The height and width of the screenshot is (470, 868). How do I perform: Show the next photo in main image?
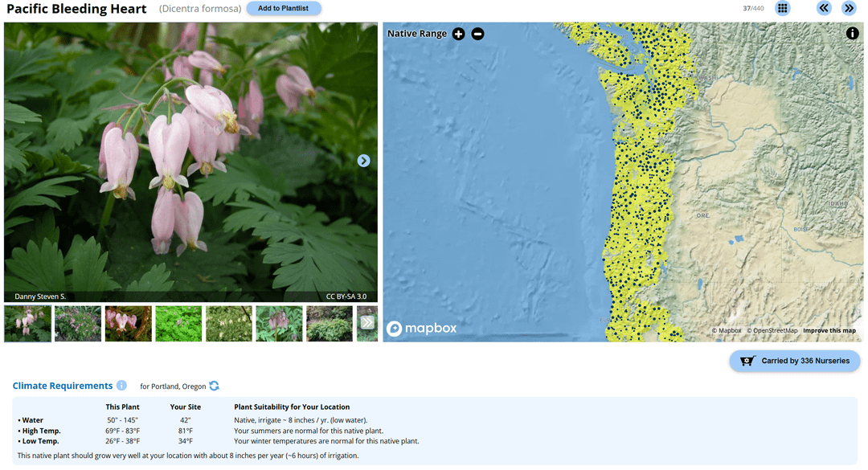(363, 161)
